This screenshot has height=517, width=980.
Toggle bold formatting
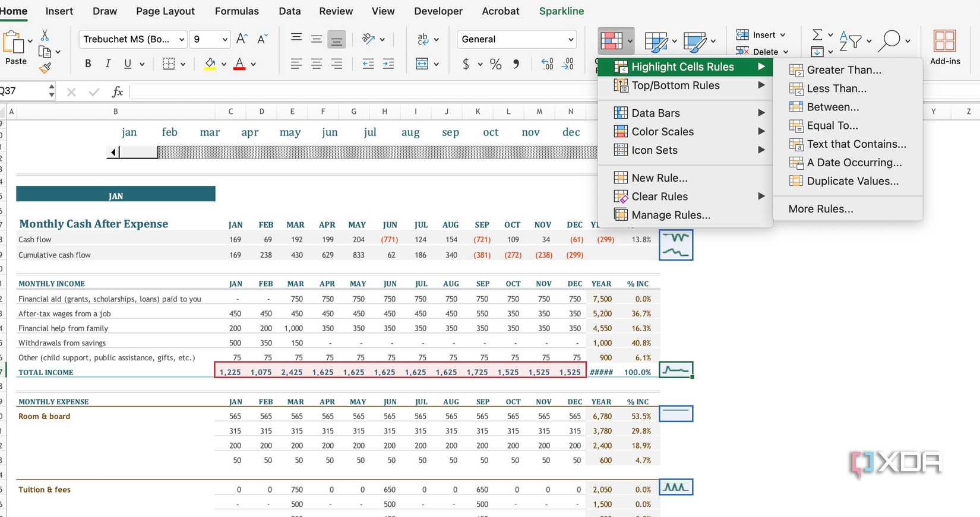[x=88, y=64]
